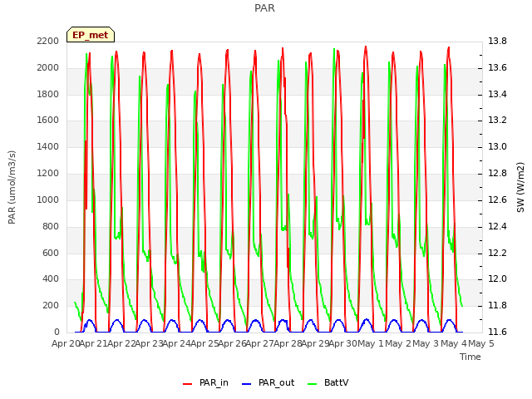The height and width of the screenshot is (399, 532).
Task: Click the 13.6 right axis value
Action: 497,68
